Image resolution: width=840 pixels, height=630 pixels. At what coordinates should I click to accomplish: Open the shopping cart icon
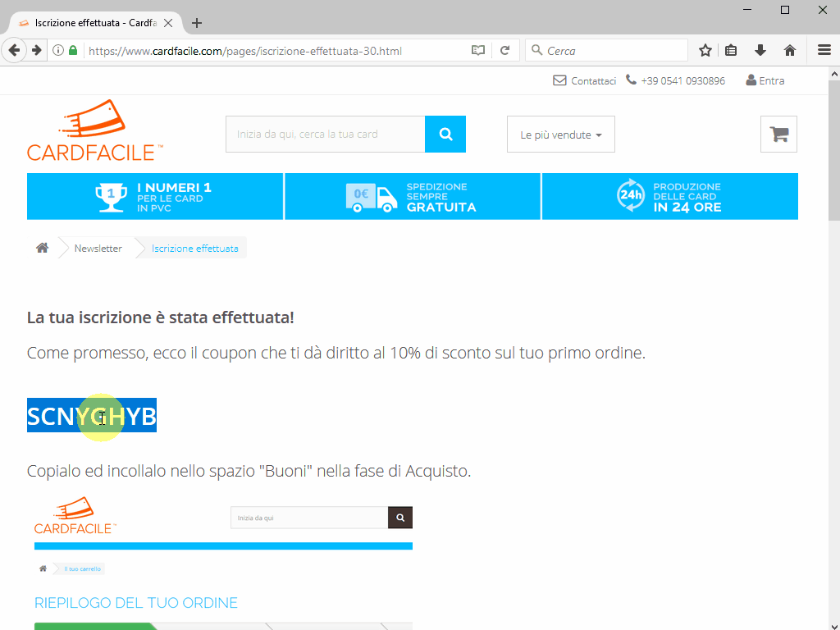[x=778, y=135]
